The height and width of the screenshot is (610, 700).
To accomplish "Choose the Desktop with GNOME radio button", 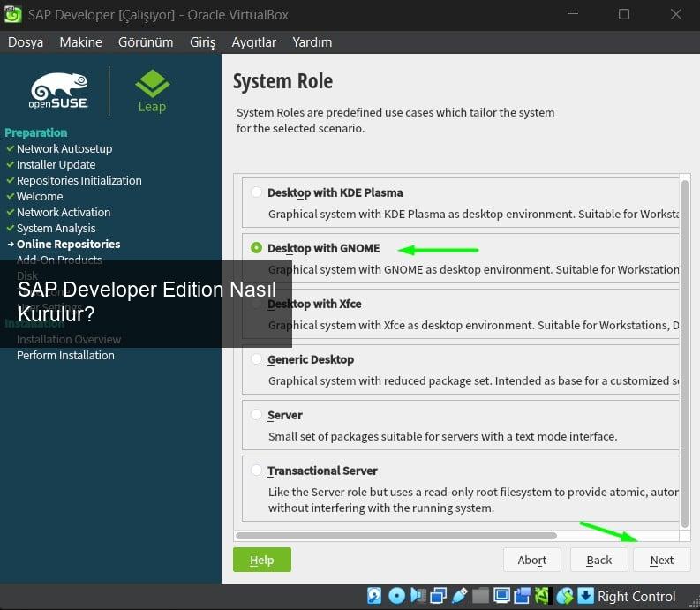I will [x=256, y=248].
